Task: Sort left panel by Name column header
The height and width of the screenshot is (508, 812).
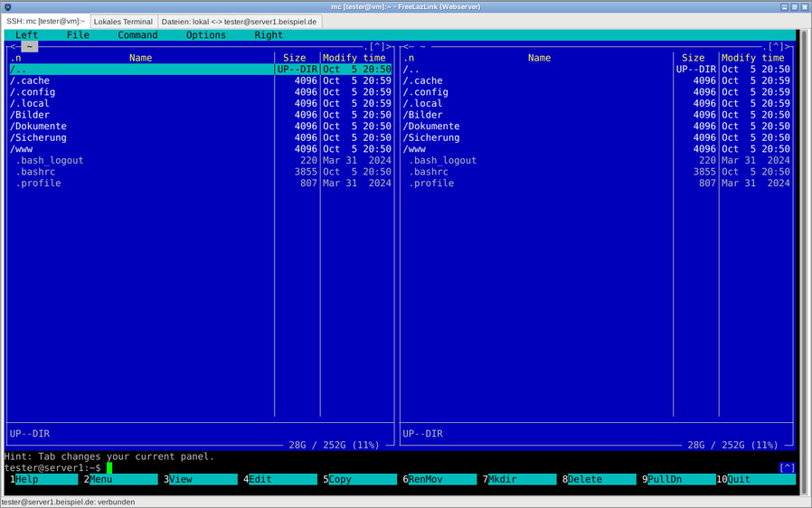Action: click(x=140, y=58)
